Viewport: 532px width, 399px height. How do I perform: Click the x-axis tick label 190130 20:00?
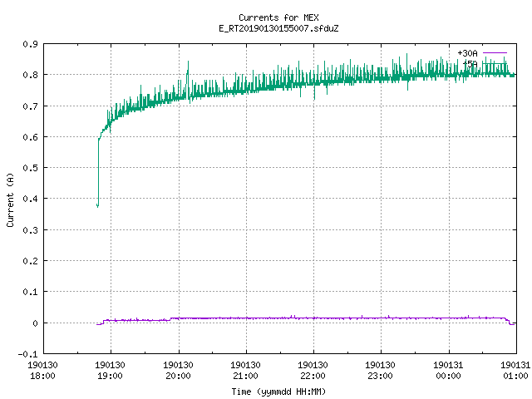[178, 371]
